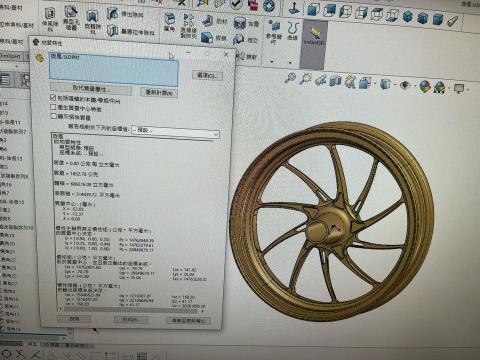The image size is (480, 360).
Task: Expand View Orientation dropdown arrow
Action: [x=375, y=83]
